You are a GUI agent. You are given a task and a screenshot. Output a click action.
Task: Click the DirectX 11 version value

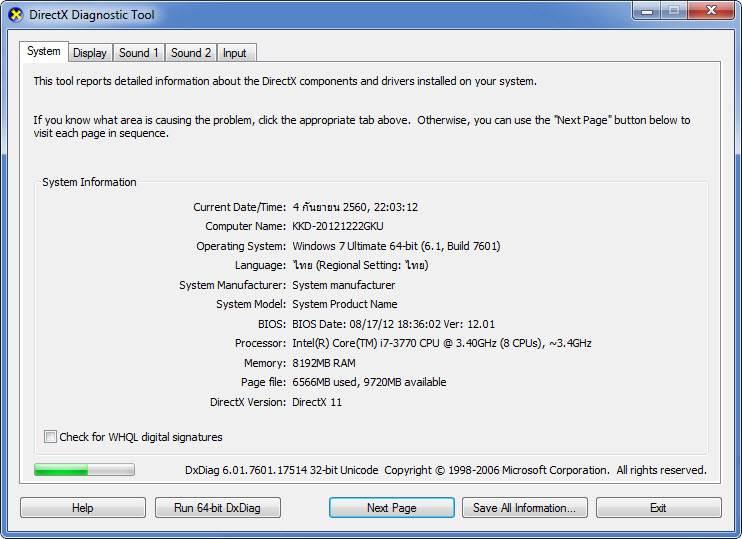tap(317, 402)
